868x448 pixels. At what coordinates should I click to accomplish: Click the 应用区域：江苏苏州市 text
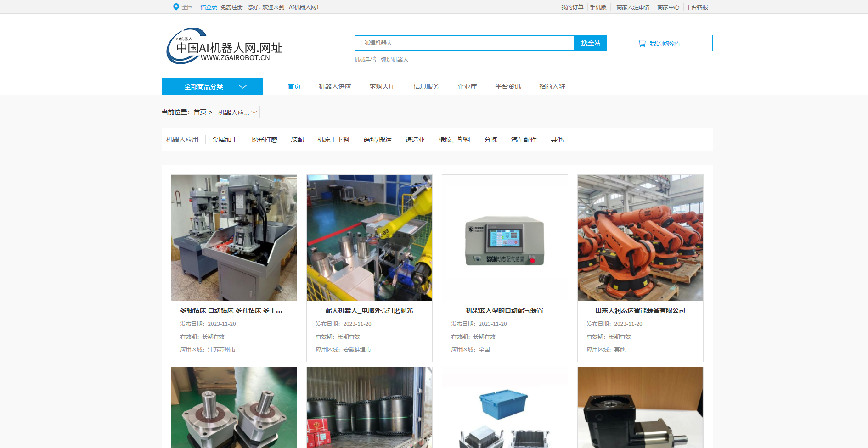coord(208,350)
